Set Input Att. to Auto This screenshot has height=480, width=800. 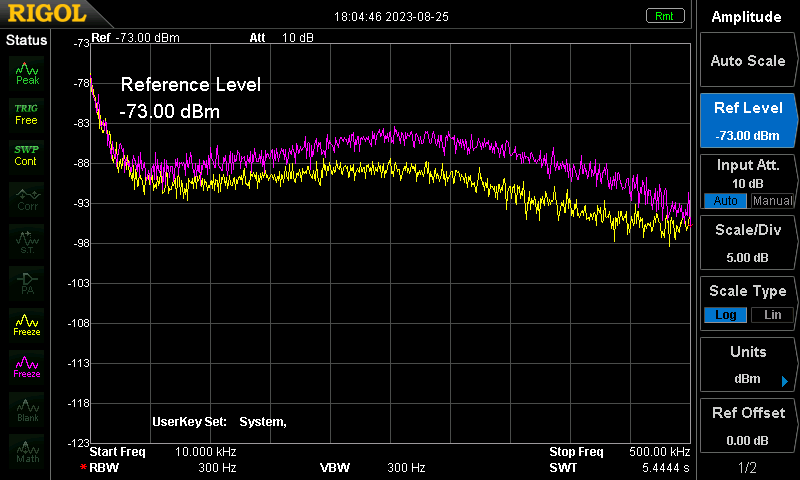(x=725, y=201)
